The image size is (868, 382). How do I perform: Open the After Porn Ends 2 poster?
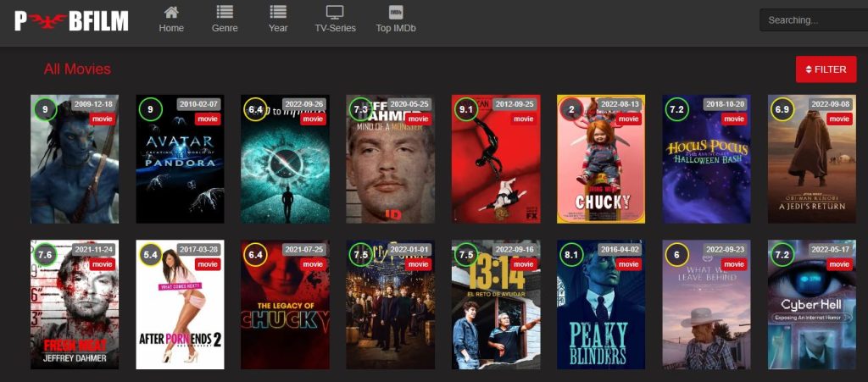[180, 305]
